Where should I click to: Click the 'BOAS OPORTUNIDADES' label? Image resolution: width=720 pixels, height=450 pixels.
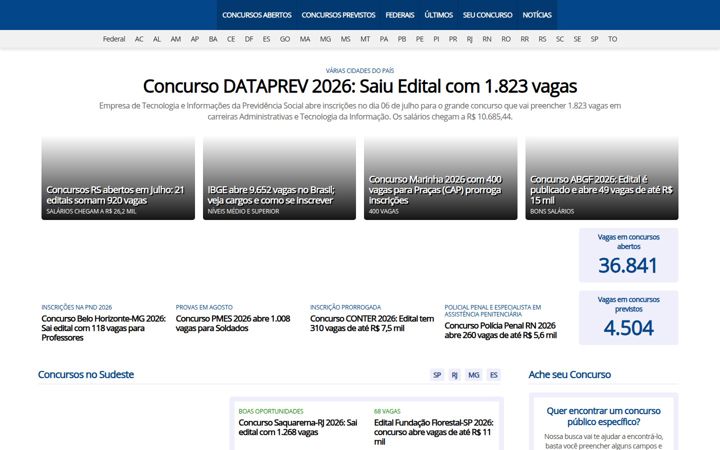pyautogui.click(x=271, y=411)
